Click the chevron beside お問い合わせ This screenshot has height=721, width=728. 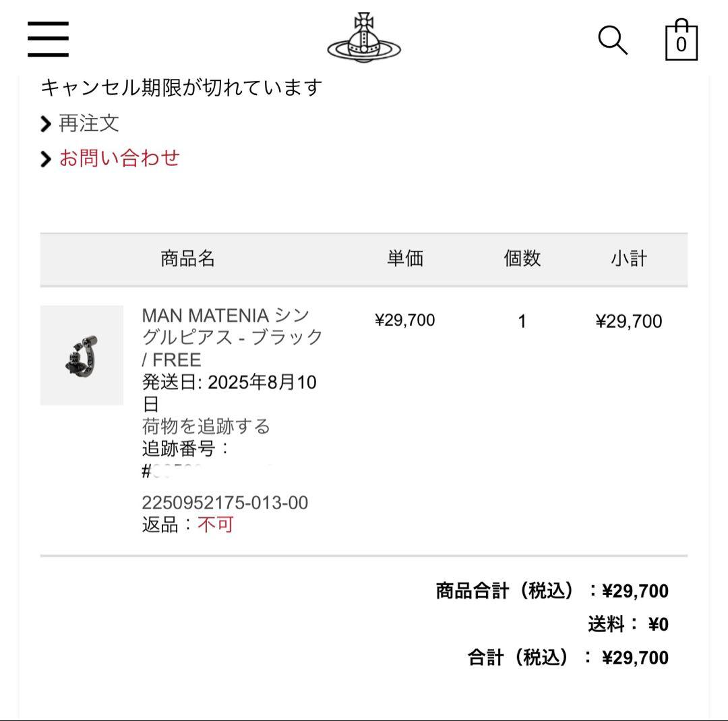(46, 159)
